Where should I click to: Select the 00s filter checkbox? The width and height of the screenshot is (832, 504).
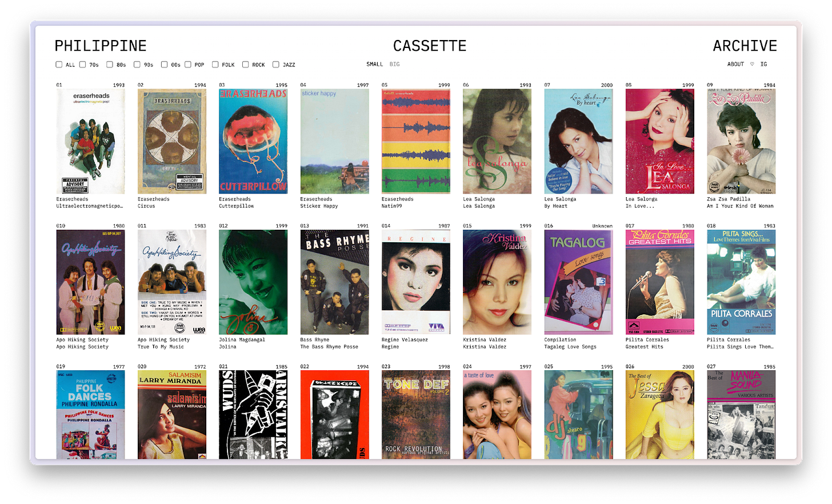[x=164, y=65]
